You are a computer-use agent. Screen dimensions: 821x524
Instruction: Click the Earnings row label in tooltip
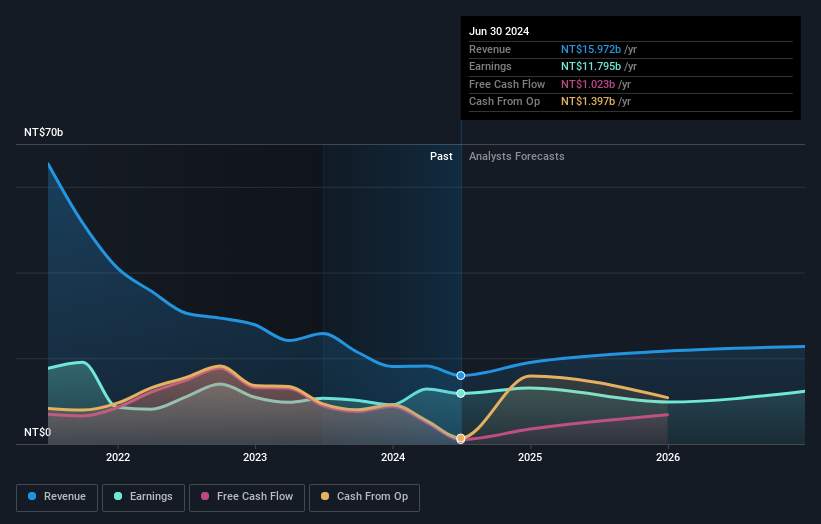pos(491,66)
